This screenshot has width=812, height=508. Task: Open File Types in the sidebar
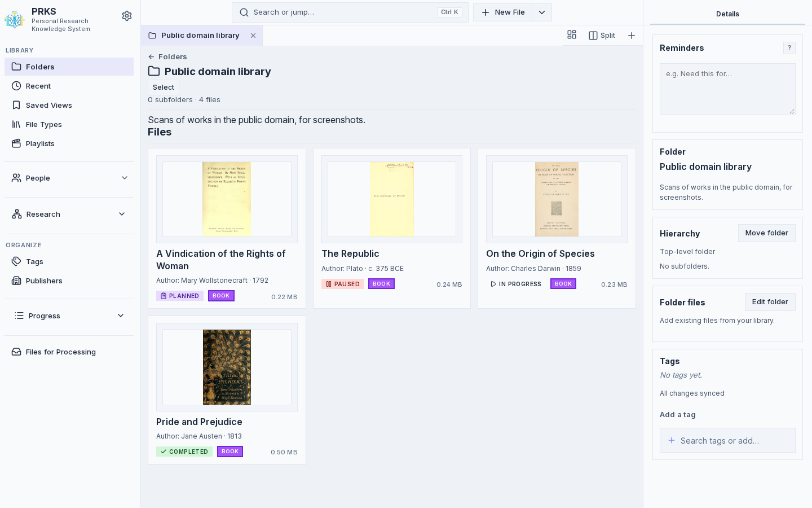(x=69, y=124)
